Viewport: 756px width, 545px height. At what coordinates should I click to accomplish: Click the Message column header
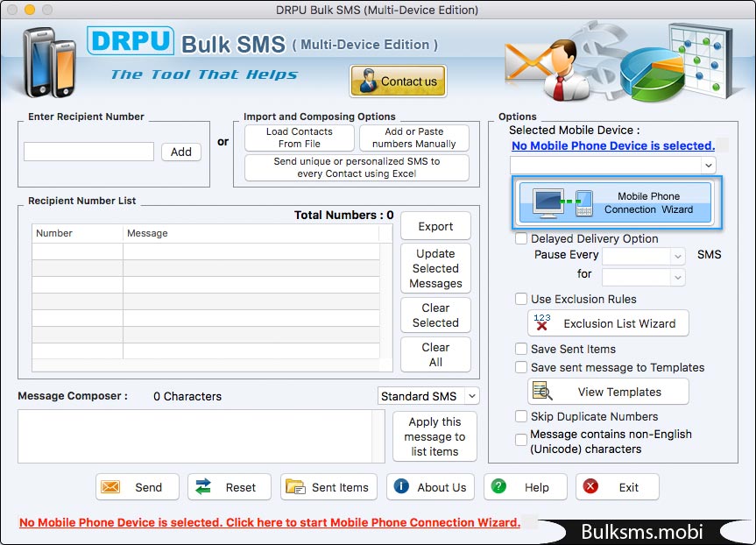(251, 233)
